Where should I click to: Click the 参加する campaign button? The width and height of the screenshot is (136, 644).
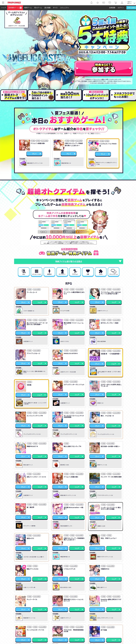pyautogui.click(x=104, y=68)
